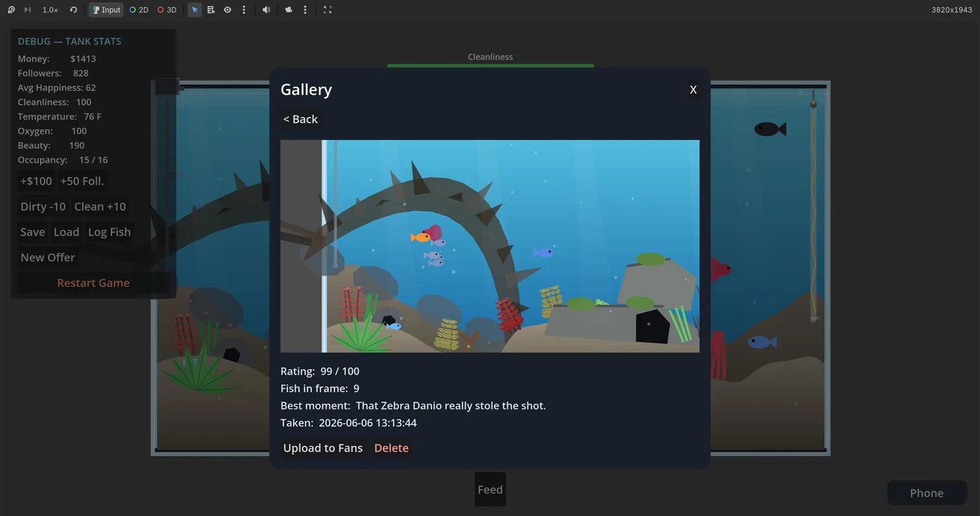Switch to 2D selection mode
The width and height of the screenshot is (980, 516).
[x=139, y=10]
